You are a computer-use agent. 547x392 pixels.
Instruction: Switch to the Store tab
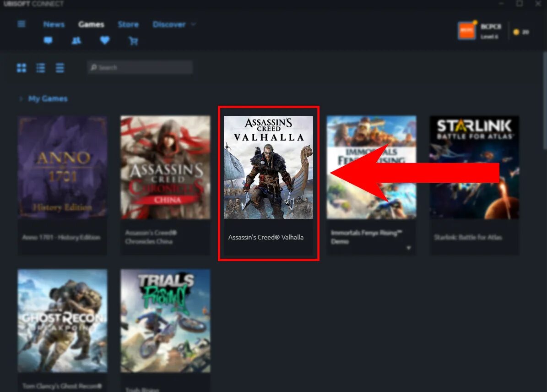pyautogui.click(x=128, y=25)
